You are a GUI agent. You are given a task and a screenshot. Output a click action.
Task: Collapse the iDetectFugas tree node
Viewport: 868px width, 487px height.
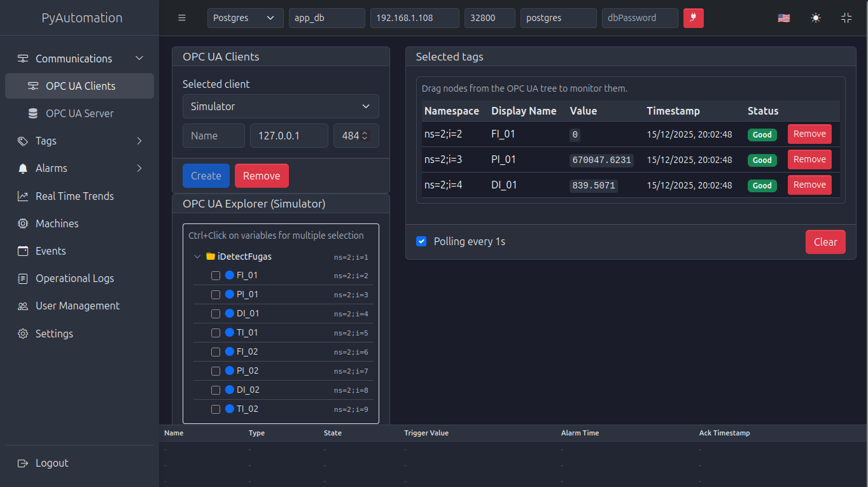[197, 257]
